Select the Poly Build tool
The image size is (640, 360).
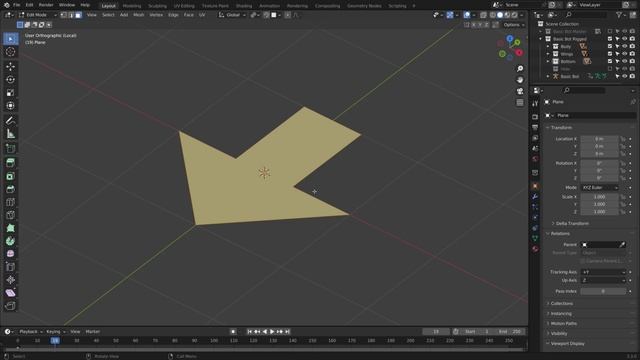[x=11, y=228]
